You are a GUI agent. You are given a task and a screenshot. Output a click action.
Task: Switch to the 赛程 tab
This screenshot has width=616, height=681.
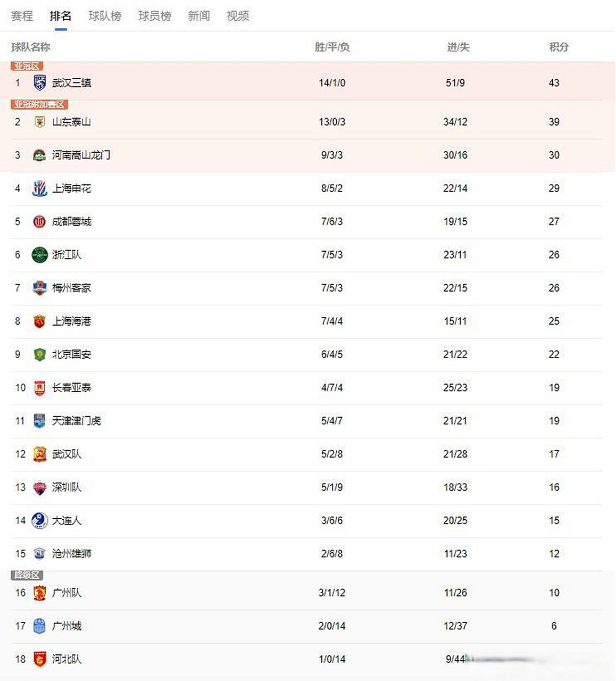(22, 16)
